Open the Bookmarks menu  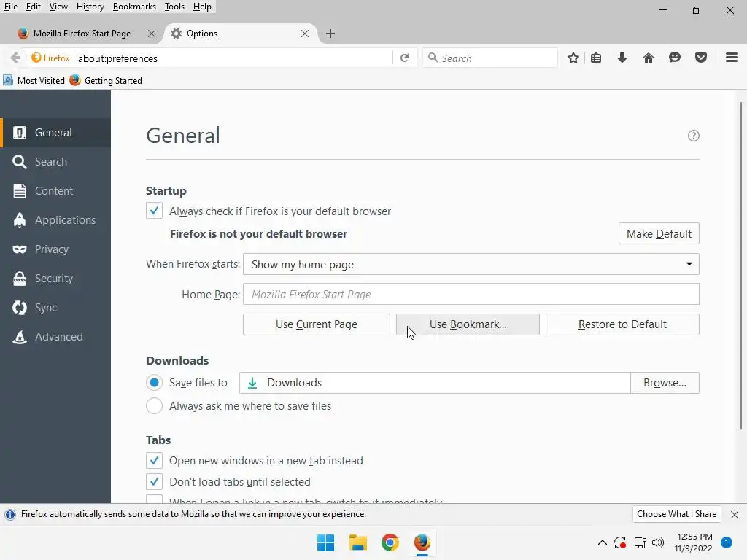click(134, 7)
